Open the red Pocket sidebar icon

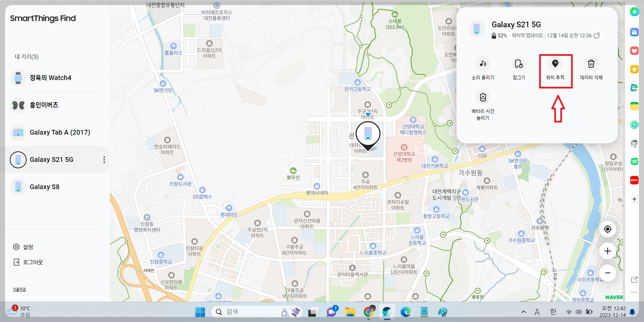[634, 51]
